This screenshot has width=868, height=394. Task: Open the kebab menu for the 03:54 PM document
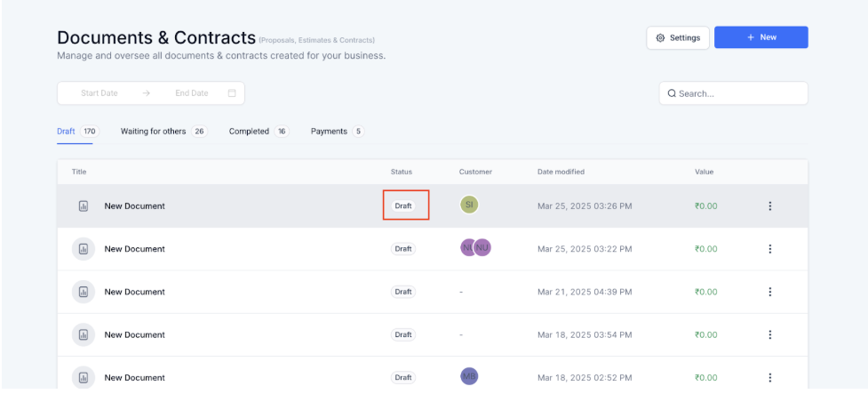tap(769, 334)
